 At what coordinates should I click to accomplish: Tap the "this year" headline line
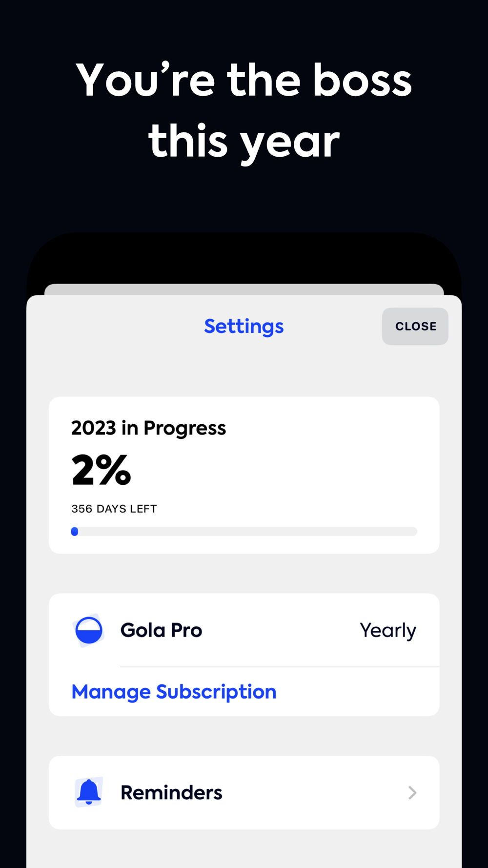(244, 142)
